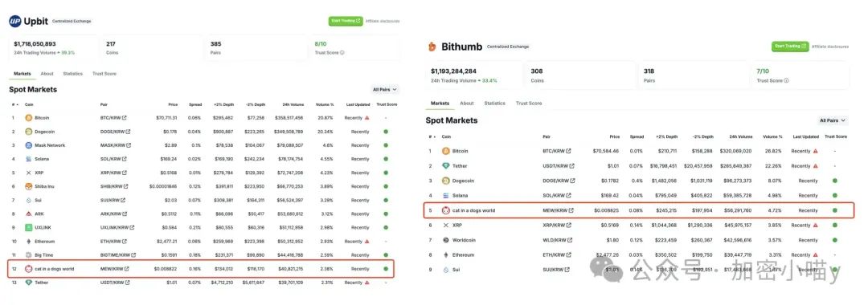Open the Bithumb All Pairs dropdown
This screenshot has height=305, width=868.
click(x=833, y=120)
